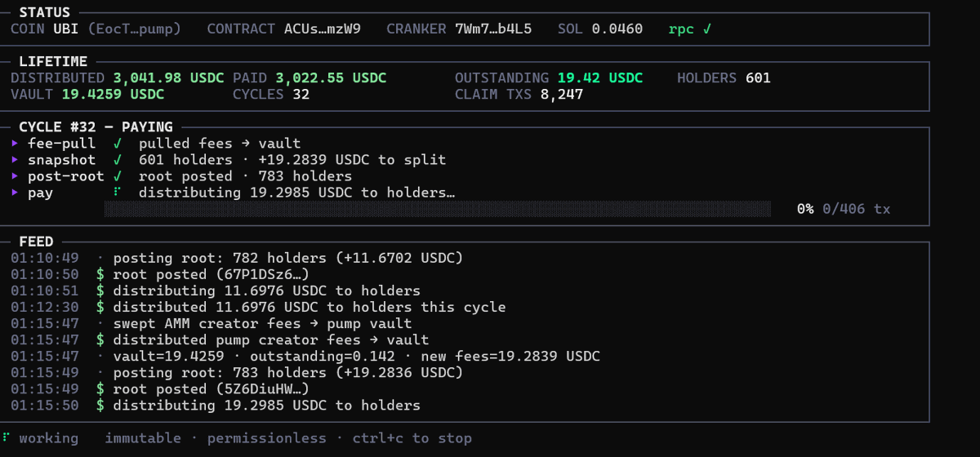Click the spinner icon next to working

point(7,438)
